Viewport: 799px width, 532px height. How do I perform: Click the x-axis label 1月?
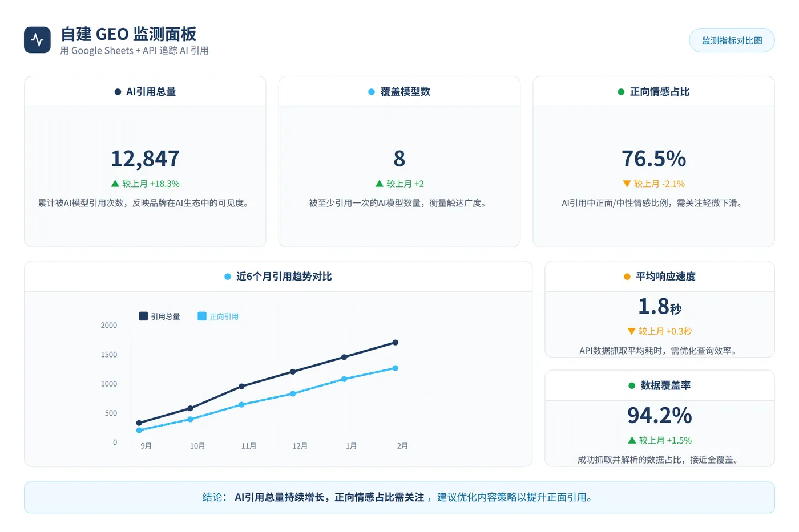[351, 446]
